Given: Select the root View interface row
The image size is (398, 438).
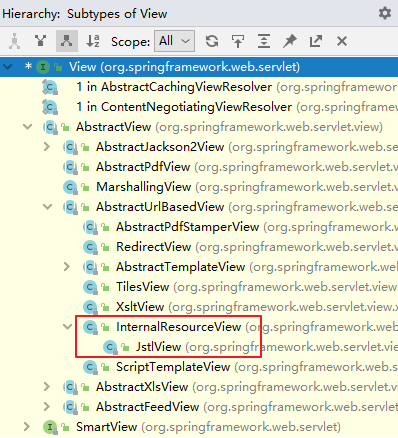Looking at the screenshot, I should pyautogui.click(x=199, y=67).
